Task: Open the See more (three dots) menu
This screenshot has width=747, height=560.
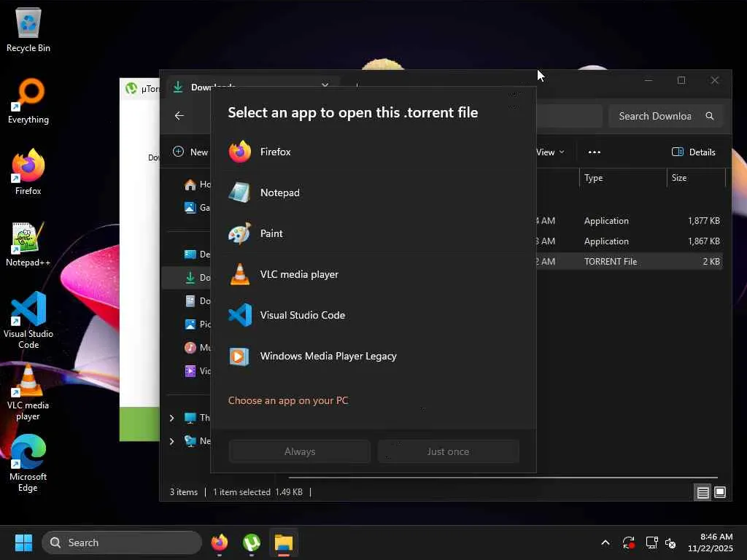Action: pyautogui.click(x=594, y=152)
